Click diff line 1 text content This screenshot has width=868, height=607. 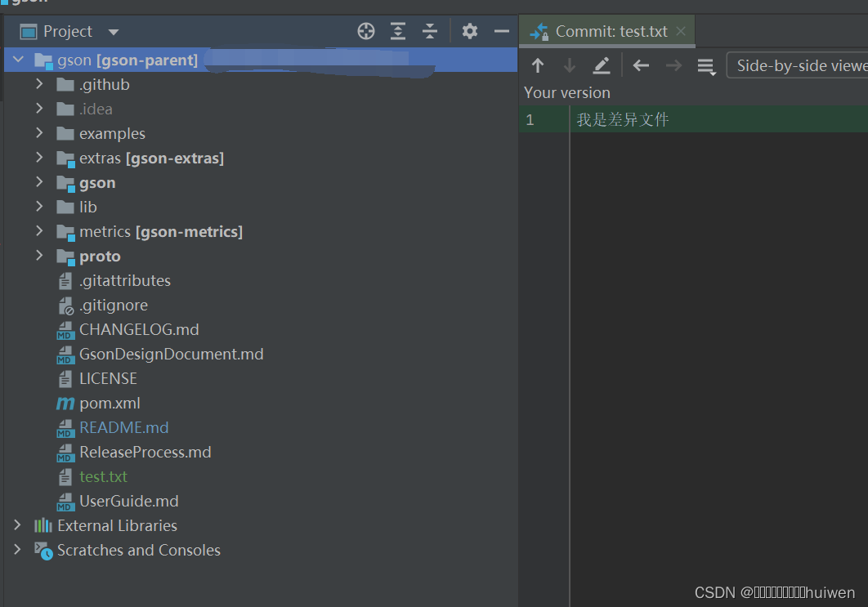pos(622,119)
